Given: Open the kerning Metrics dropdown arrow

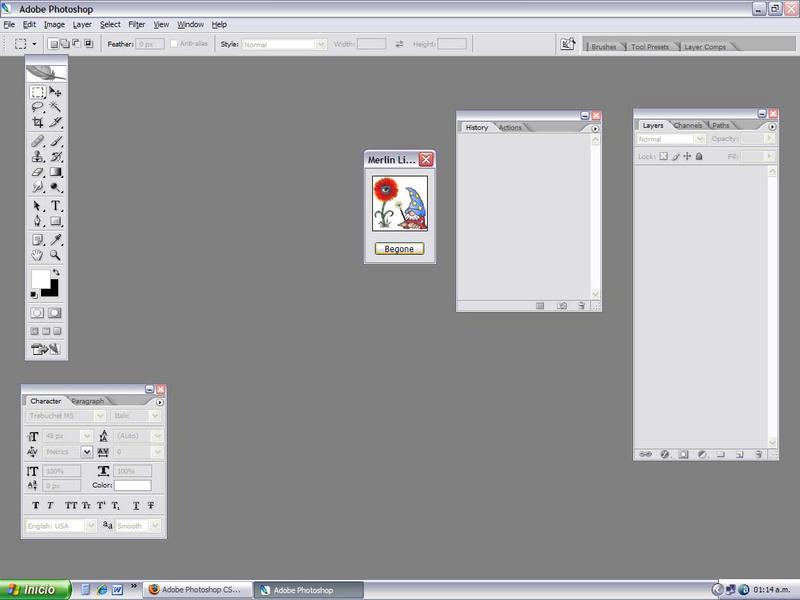Looking at the screenshot, I should 87,452.
